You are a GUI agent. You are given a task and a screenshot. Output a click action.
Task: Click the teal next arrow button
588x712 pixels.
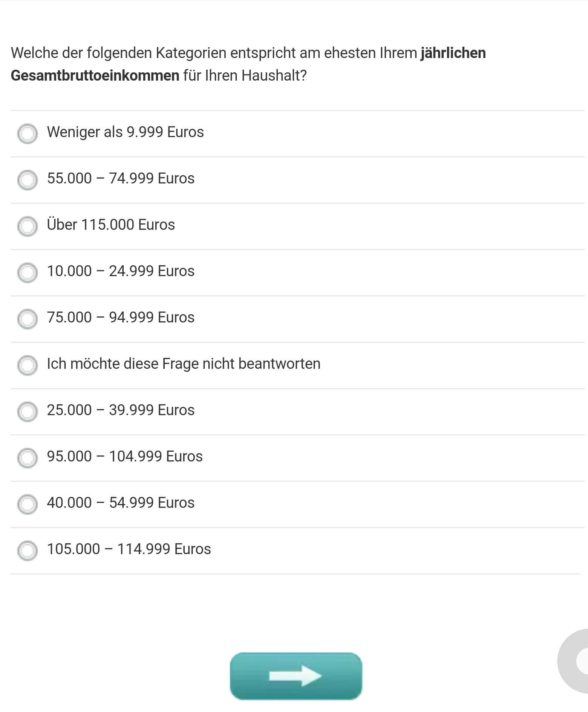pos(296,676)
